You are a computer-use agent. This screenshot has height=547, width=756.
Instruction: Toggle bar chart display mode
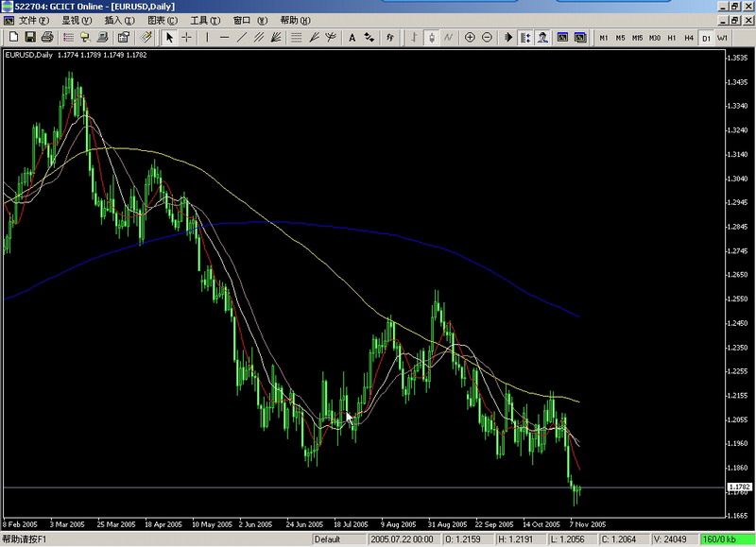(413, 38)
